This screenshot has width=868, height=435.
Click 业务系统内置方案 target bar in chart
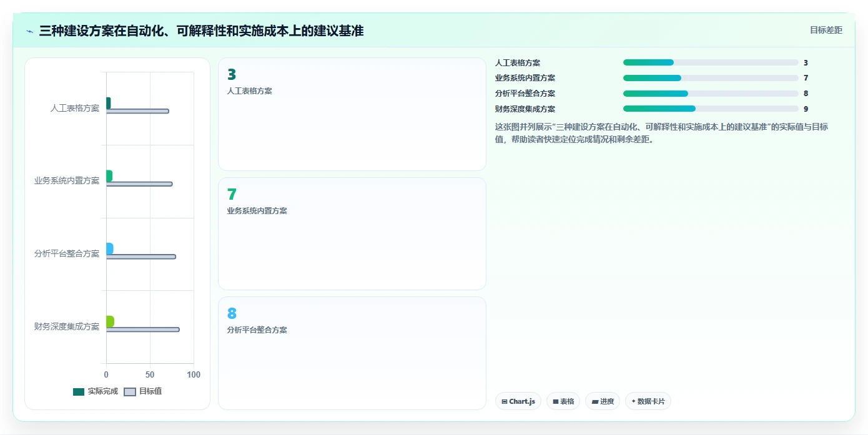[x=139, y=184]
